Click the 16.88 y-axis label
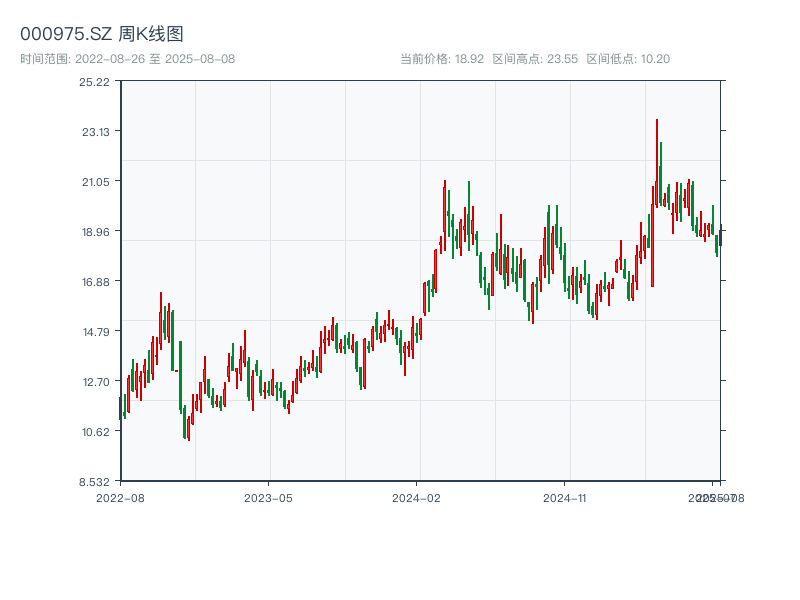 tap(96, 282)
